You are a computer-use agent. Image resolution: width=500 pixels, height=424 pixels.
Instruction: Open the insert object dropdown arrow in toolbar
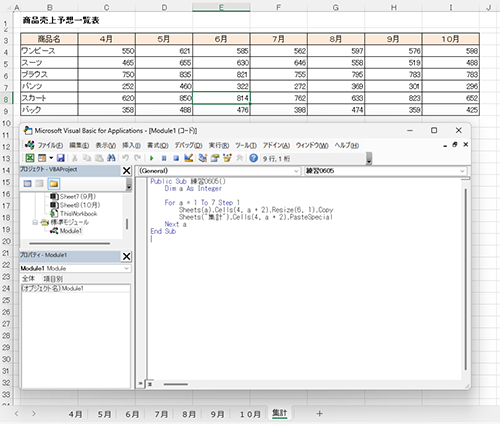pos(51,158)
